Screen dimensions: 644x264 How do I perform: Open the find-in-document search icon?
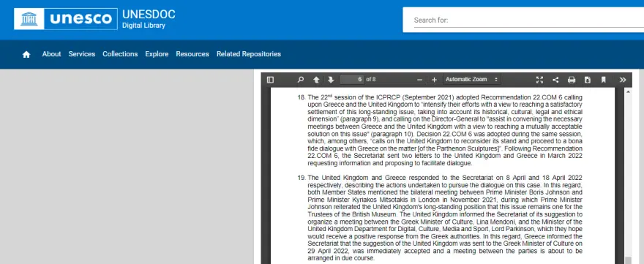click(x=301, y=80)
